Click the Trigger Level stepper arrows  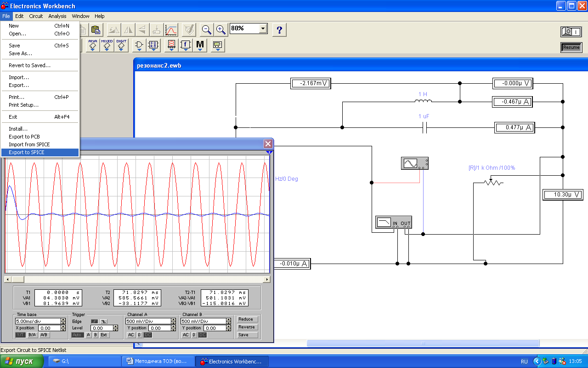[116, 328]
